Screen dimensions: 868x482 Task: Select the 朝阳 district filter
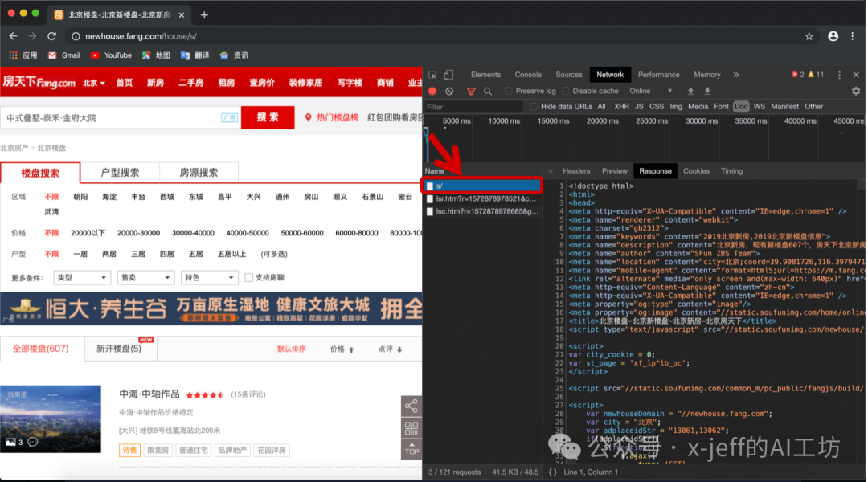tap(80, 197)
